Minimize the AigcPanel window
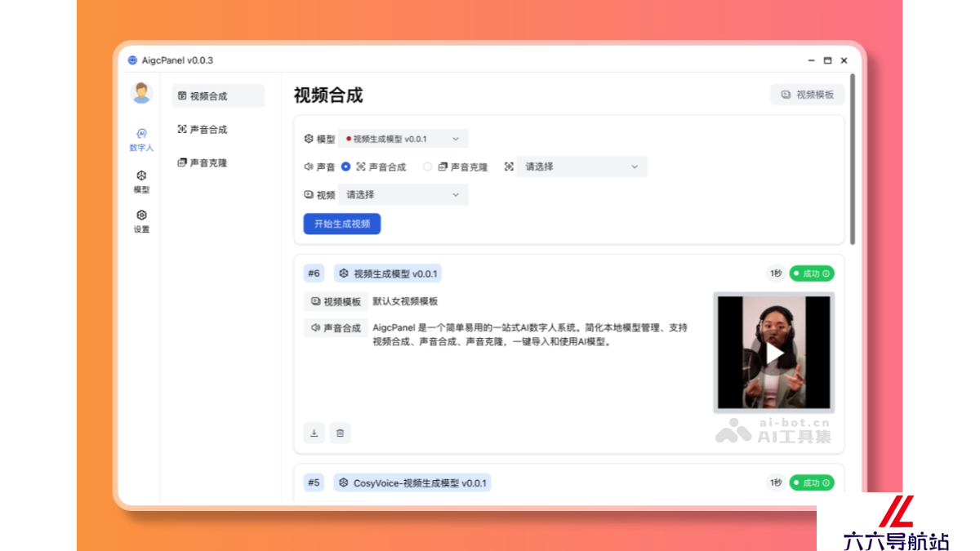 click(811, 60)
